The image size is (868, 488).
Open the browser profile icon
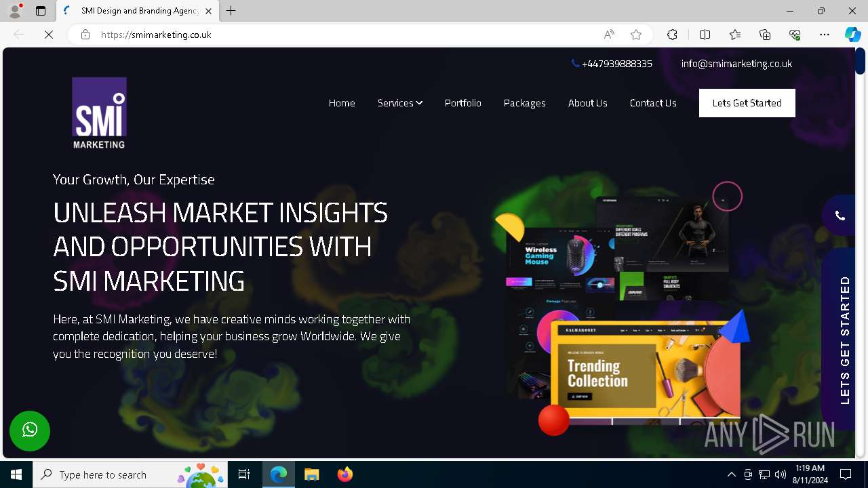pos(15,11)
